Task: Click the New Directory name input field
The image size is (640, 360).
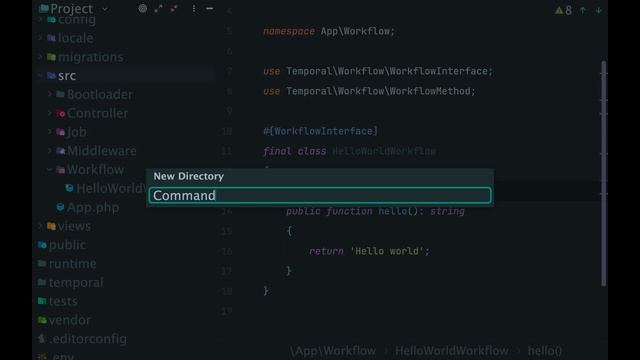Action: click(x=320, y=196)
